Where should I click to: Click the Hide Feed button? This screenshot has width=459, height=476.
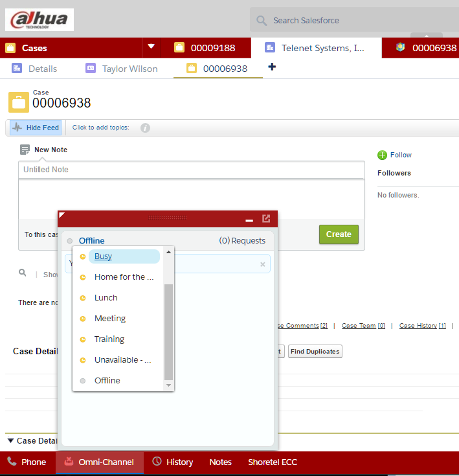(x=36, y=128)
